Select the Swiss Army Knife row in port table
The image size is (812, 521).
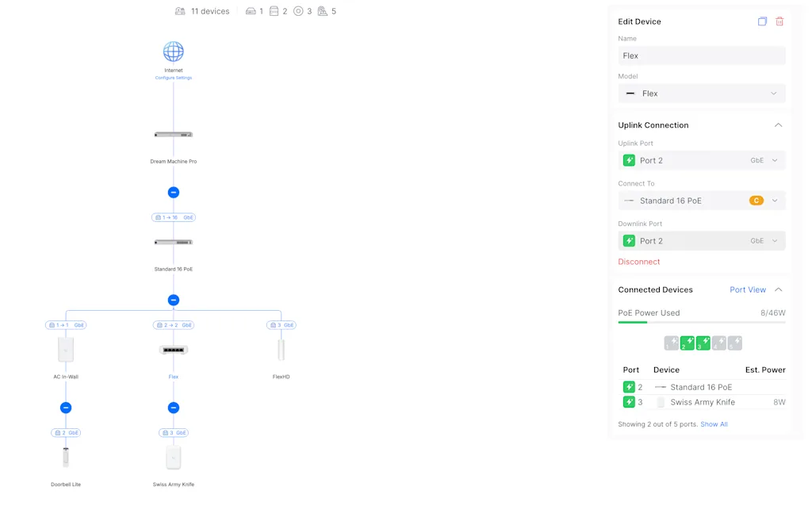(702, 402)
